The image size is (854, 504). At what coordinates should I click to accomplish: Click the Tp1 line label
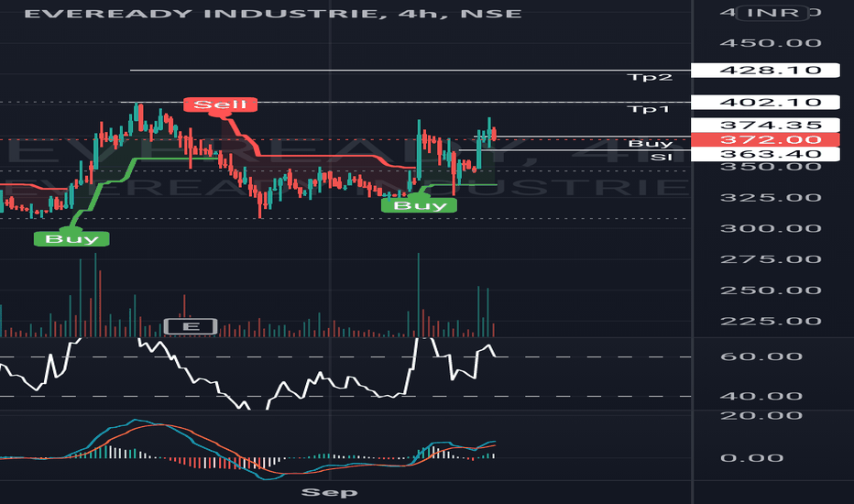point(648,110)
